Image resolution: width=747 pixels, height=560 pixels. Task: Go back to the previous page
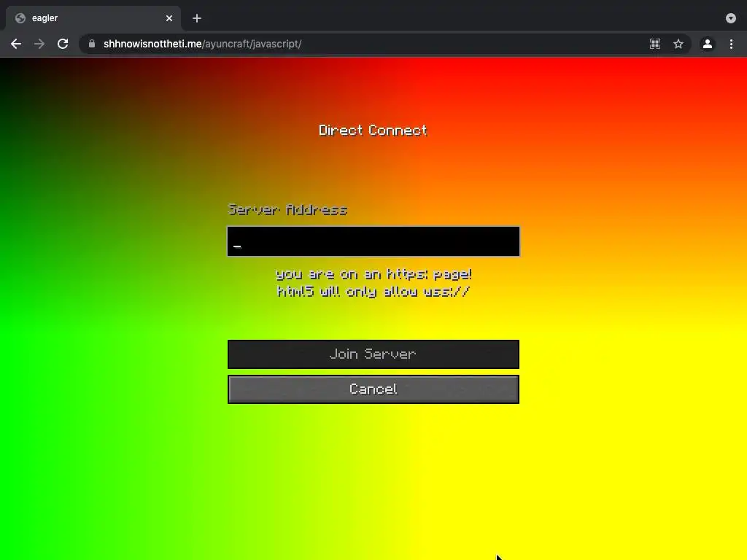[x=16, y=44]
